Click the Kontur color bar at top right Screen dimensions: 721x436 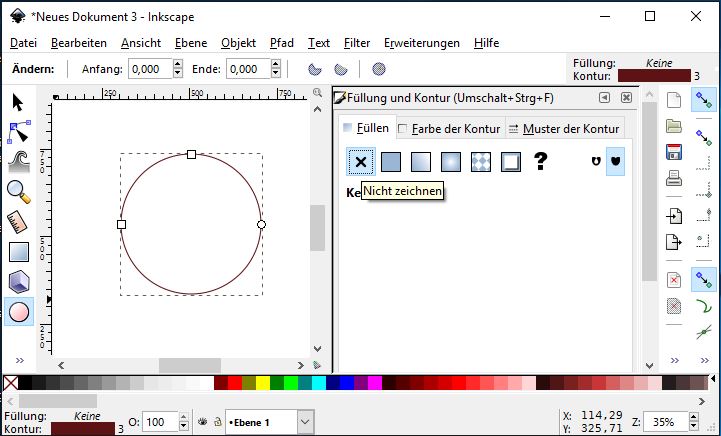(654, 76)
